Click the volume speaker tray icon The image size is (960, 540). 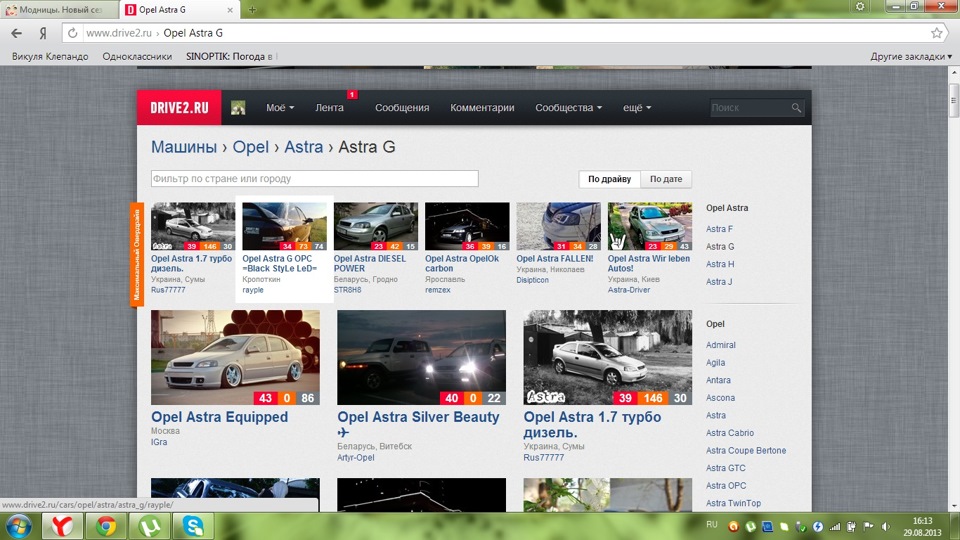tap(885, 527)
